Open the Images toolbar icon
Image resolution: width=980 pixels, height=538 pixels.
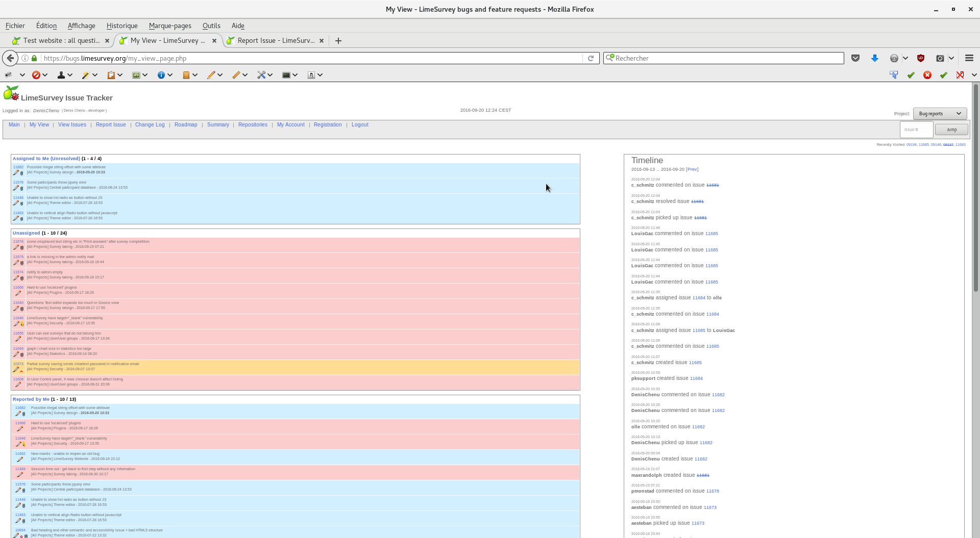point(136,75)
